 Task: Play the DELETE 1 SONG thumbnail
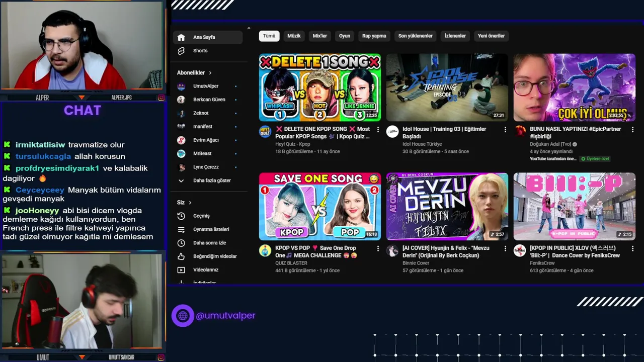(320, 87)
